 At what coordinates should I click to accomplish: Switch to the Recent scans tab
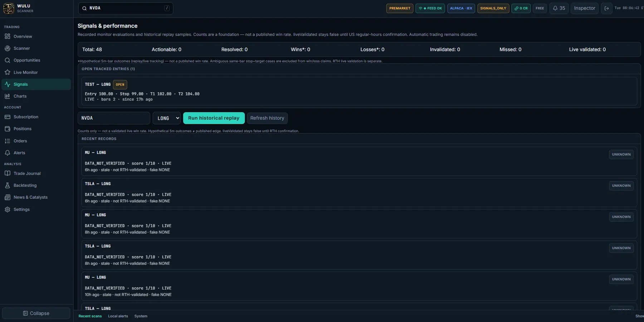pyautogui.click(x=90, y=316)
